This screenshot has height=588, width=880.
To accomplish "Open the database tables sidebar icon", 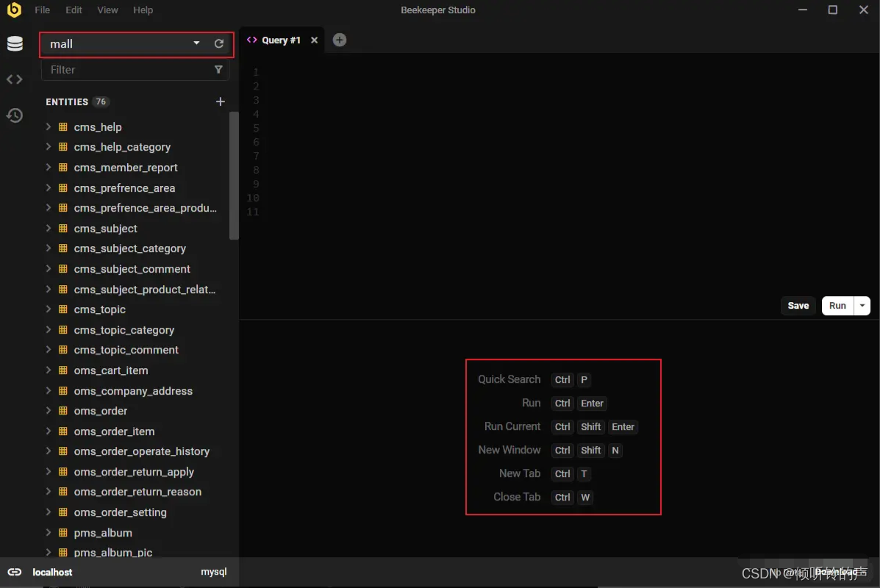I will tap(15, 43).
